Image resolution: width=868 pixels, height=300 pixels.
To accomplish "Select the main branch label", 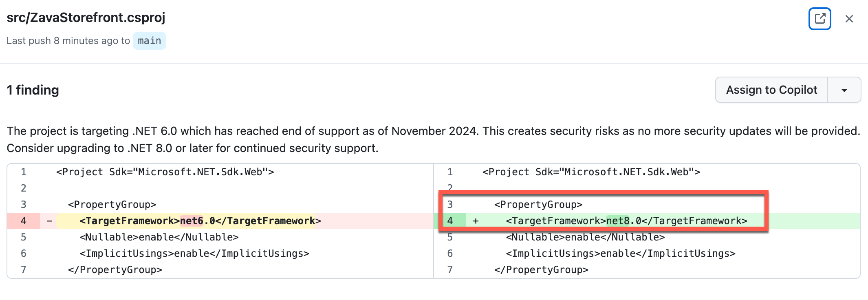I will coord(149,40).
